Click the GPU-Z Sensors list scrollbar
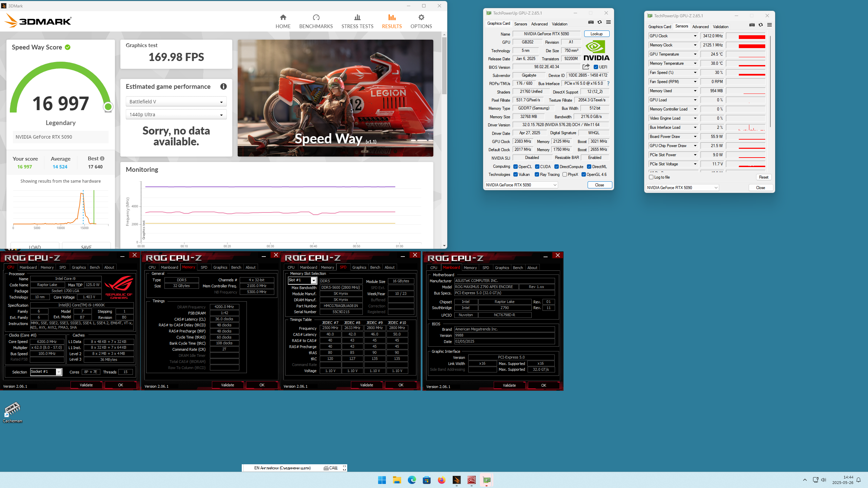The height and width of the screenshot is (488, 868). 770,81
